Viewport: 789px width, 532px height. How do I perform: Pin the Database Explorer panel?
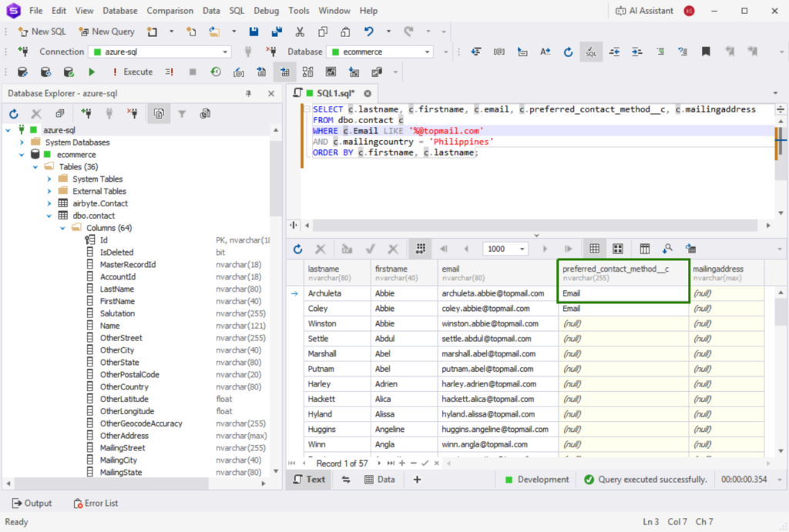pyautogui.click(x=248, y=93)
